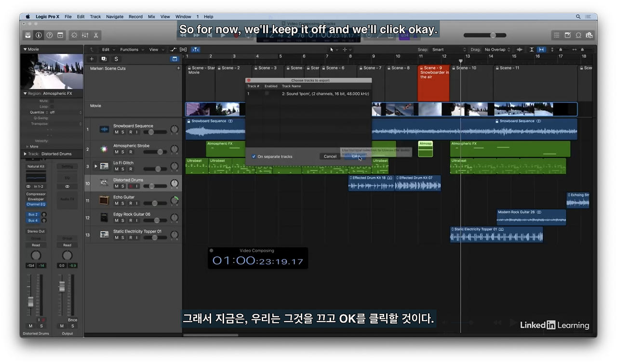Open the Note Pad icon
The height and width of the screenshot is (364, 617).
click(567, 35)
